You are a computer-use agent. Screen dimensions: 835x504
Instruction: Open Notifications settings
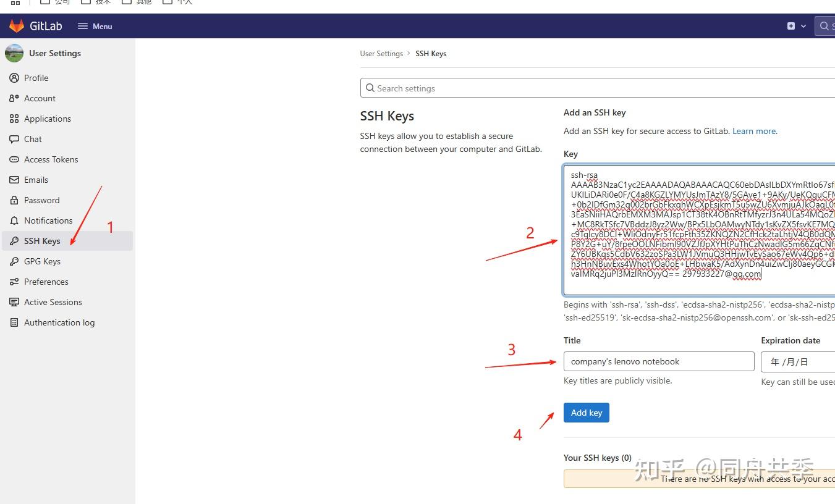pos(48,220)
